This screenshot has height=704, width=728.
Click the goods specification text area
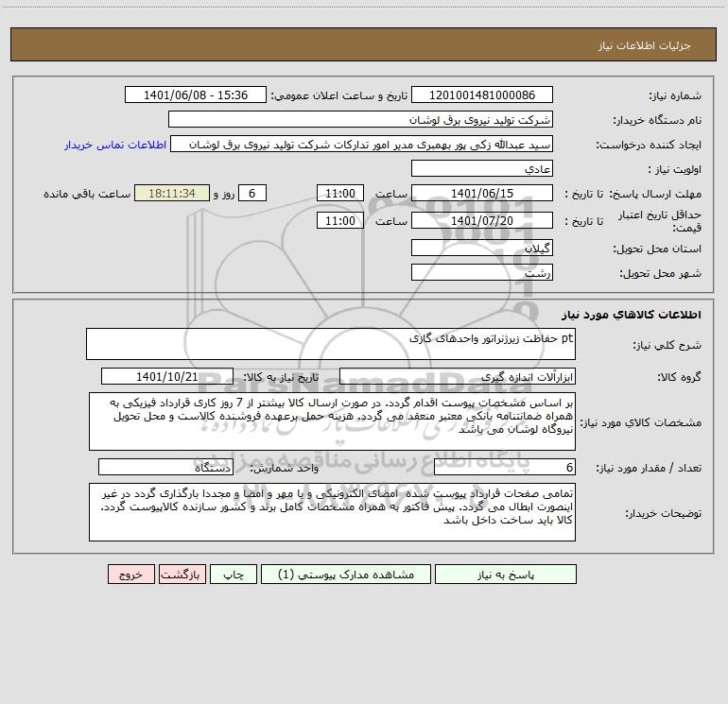point(332,421)
